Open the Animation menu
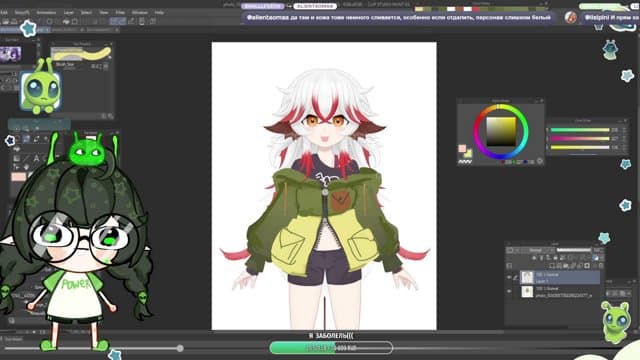640x360 pixels. point(46,13)
